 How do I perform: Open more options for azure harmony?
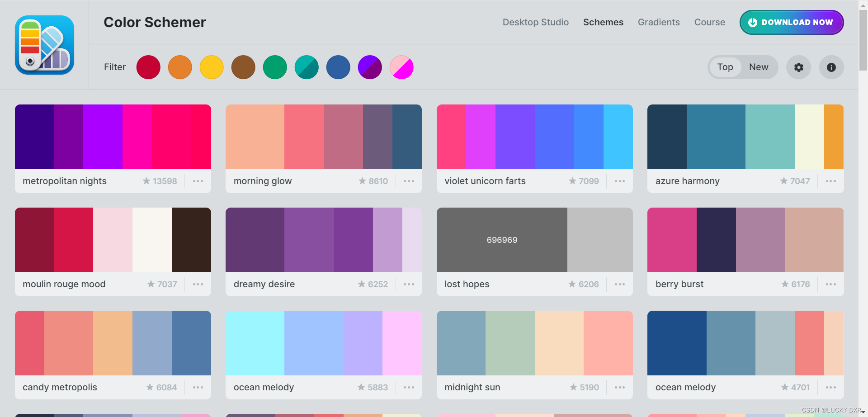[x=831, y=181]
